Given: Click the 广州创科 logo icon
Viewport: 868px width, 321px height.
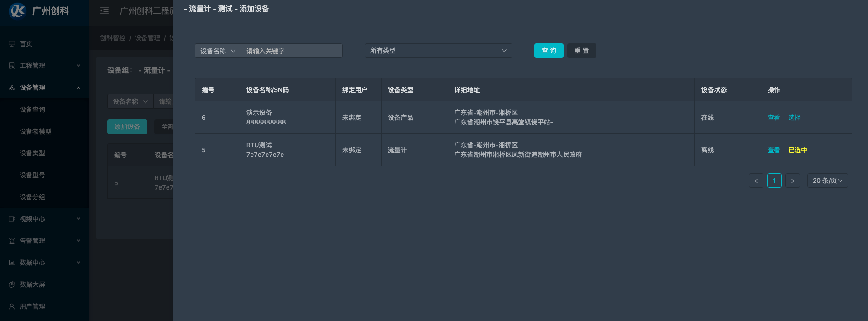Looking at the screenshot, I should [x=18, y=10].
